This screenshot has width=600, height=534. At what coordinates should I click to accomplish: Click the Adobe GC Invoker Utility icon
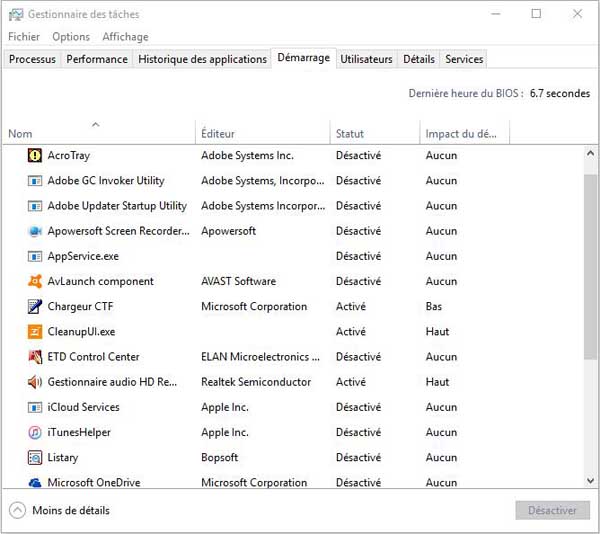(x=35, y=181)
